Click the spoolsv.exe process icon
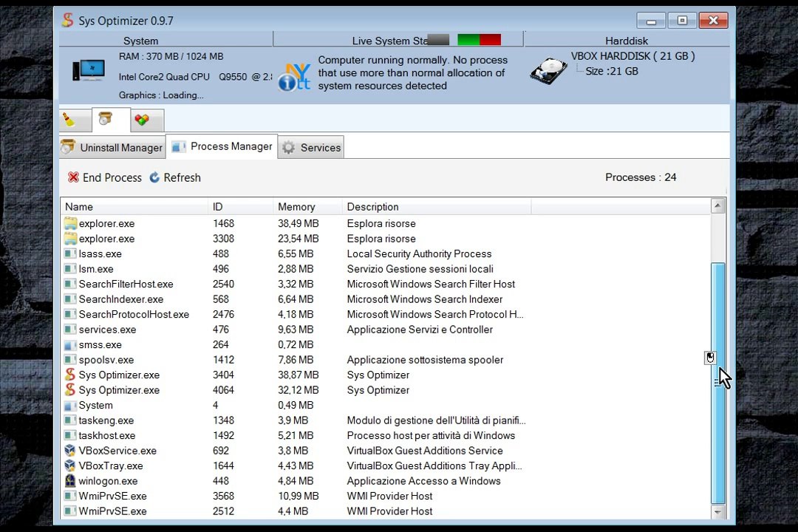This screenshot has height=532, width=798. tap(70, 360)
